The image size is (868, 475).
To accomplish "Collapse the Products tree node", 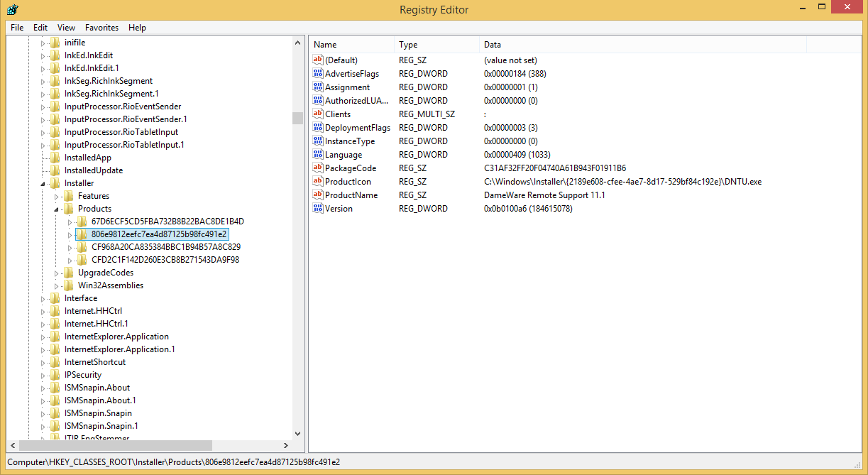I will pyautogui.click(x=57, y=209).
